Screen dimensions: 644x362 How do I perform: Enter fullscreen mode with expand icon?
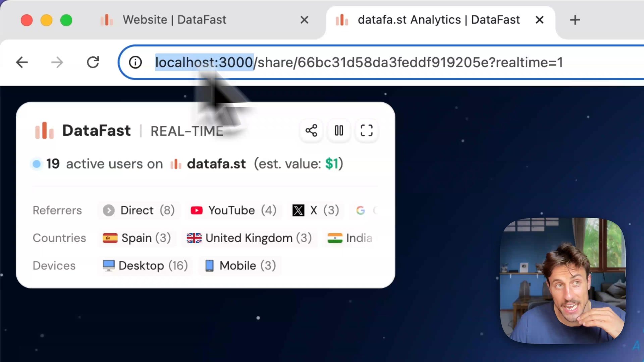366,130
